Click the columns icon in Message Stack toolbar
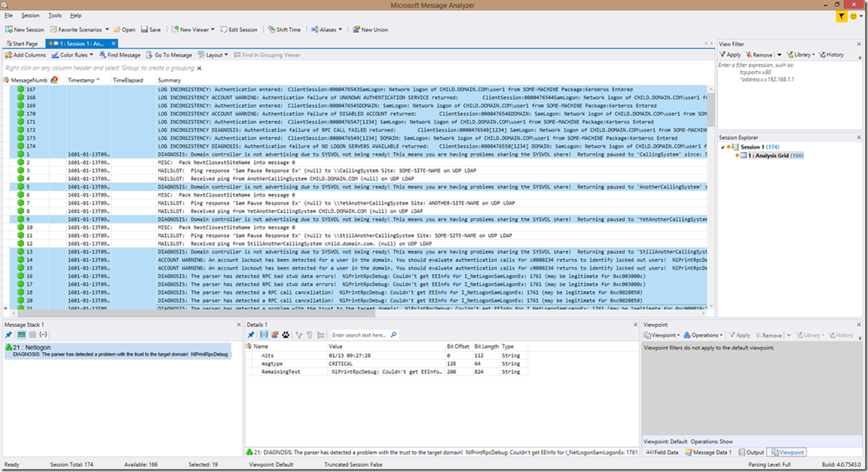The height and width of the screenshot is (472, 868). coord(32,335)
